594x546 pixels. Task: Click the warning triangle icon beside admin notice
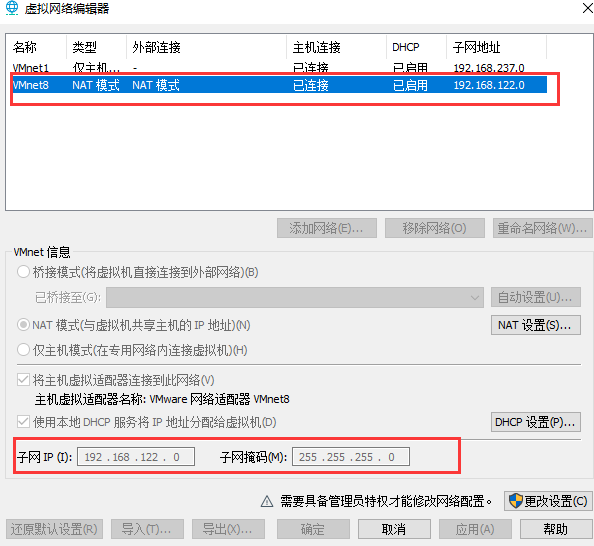(x=267, y=501)
